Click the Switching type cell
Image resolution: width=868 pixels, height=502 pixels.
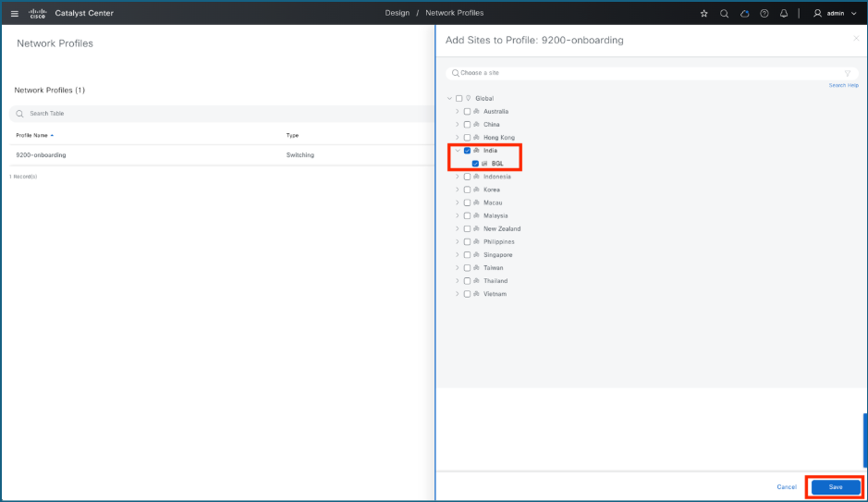click(300, 155)
